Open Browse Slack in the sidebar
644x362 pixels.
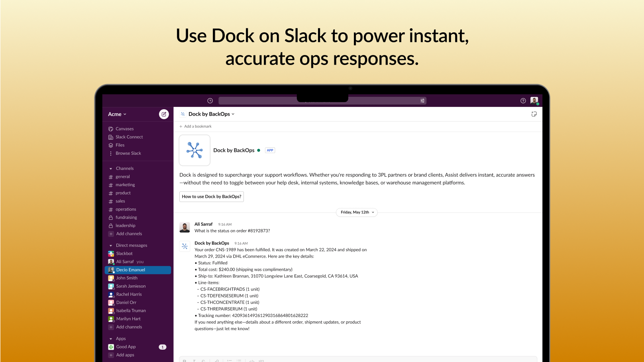(x=128, y=153)
